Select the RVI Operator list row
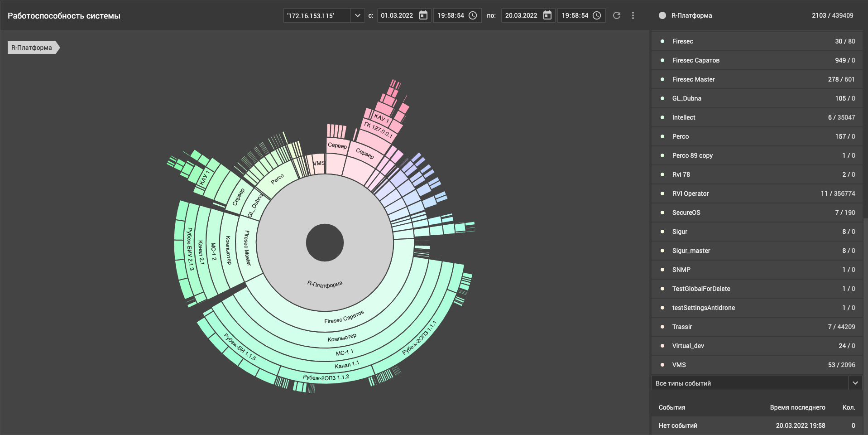This screenshot has width=868, height=435. tap(757, 193)
